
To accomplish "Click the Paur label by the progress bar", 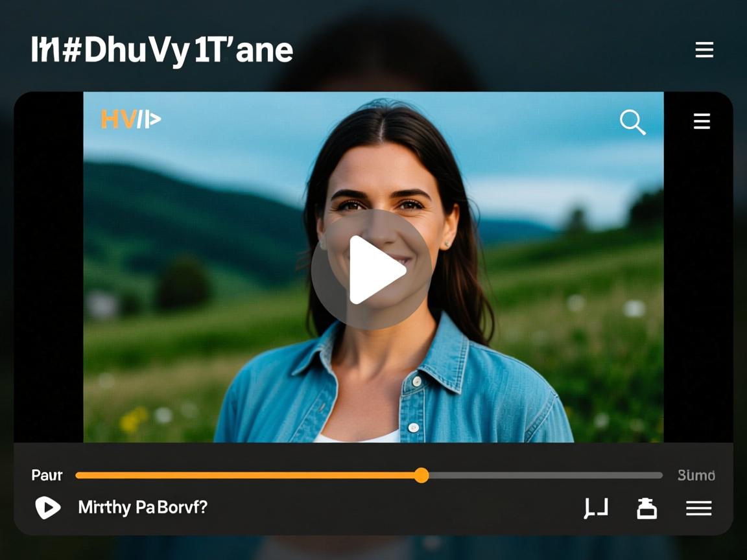I will click(x=47, y=475).
